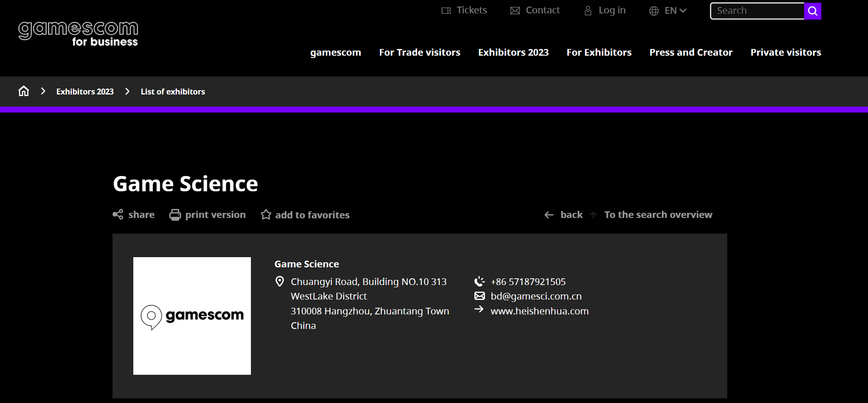Go to home via breadcrumb house icon
The height and width of the screenshot is (403, 868).
(x=24, y=91)
